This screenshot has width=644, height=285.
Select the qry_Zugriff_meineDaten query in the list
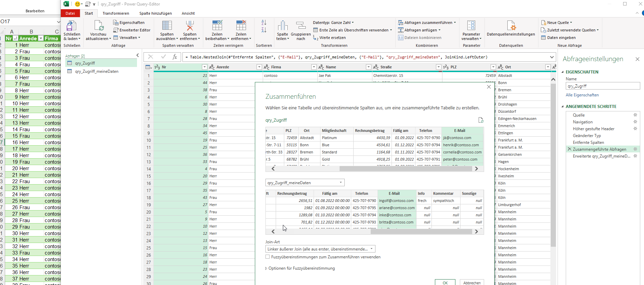coord(97,71)
